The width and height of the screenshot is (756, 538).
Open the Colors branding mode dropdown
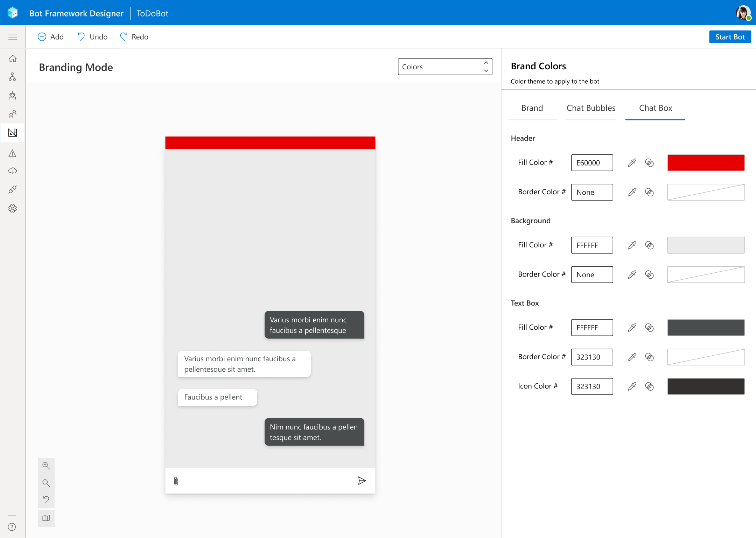tap(445, 67)
